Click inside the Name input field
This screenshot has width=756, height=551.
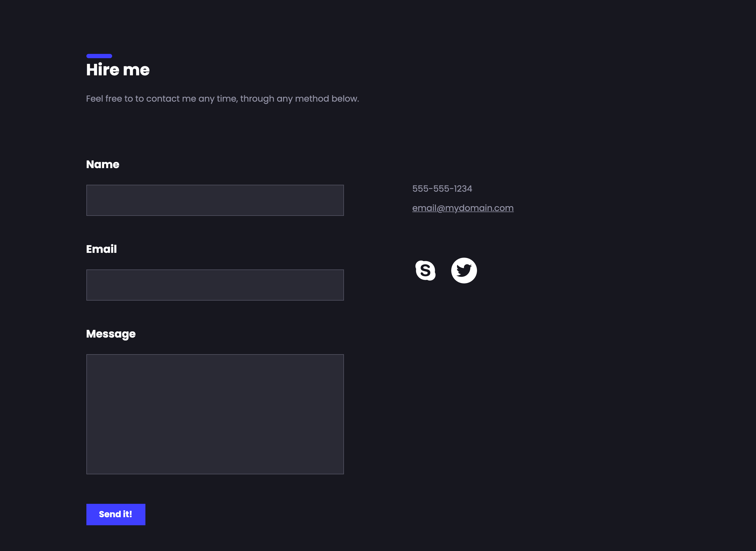click(x=215, y=200)
